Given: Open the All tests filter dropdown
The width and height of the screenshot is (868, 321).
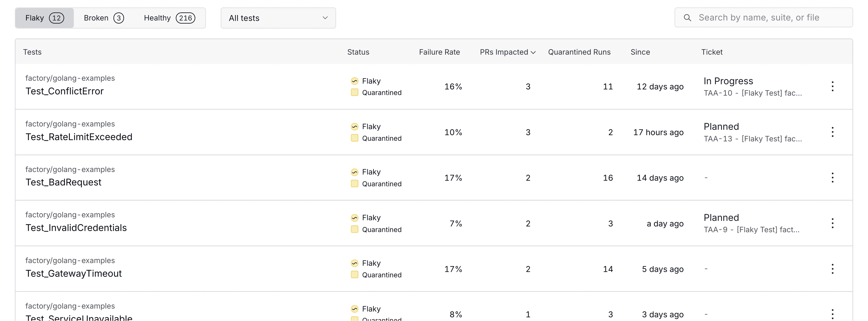Looking at the screenshot, I should coord(278,18).
